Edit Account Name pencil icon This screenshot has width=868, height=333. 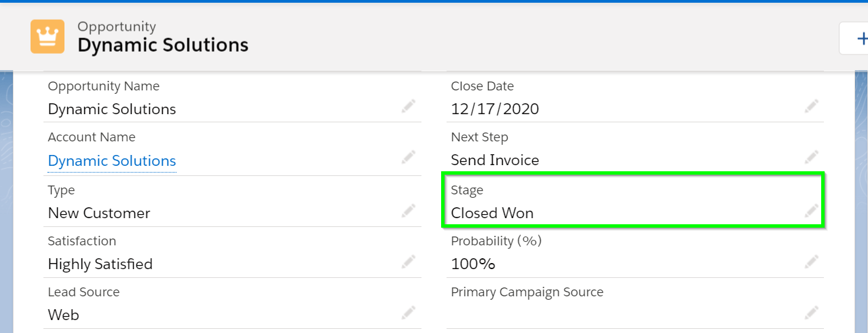408,158
